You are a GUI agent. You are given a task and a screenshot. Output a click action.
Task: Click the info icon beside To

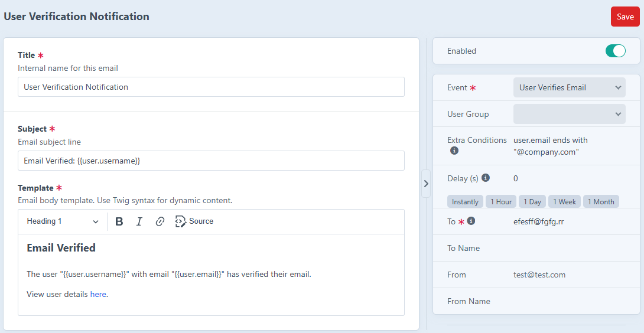[471, 221]
